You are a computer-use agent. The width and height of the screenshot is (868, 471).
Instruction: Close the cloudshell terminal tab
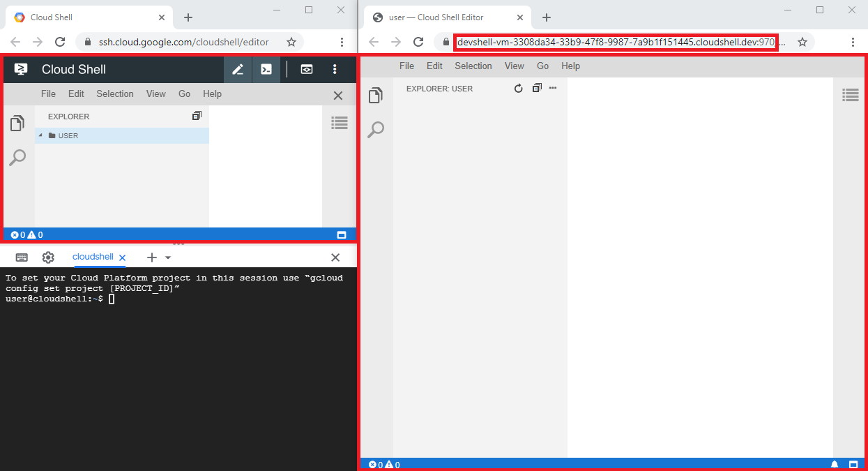pyautogui.click(x=122, y=257)
